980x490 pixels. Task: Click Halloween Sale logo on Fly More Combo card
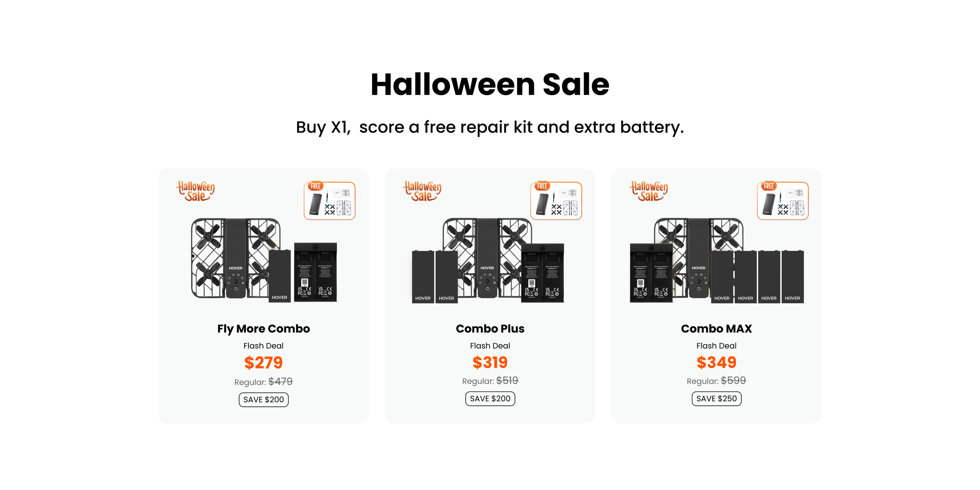[196, 191]
